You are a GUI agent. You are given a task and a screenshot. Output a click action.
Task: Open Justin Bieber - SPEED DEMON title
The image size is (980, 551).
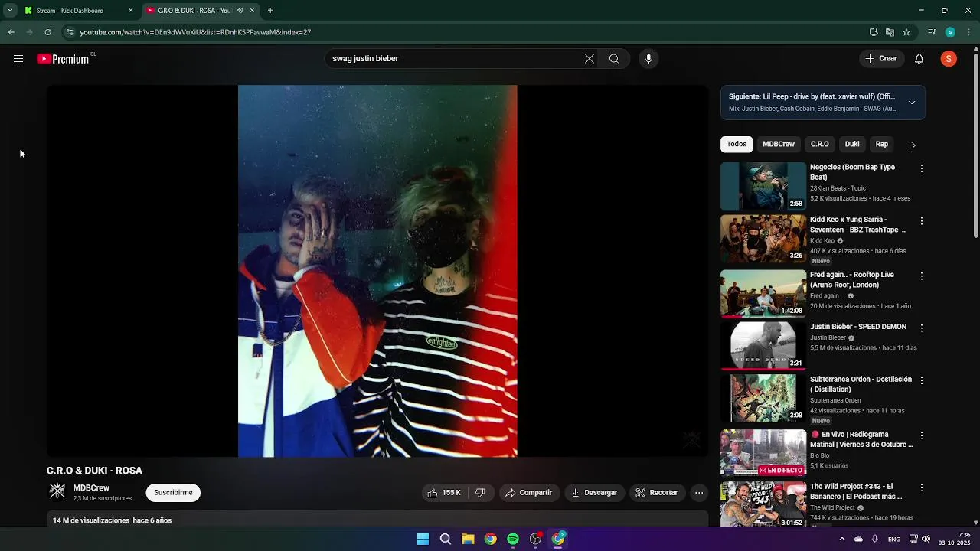pos(858,327)
